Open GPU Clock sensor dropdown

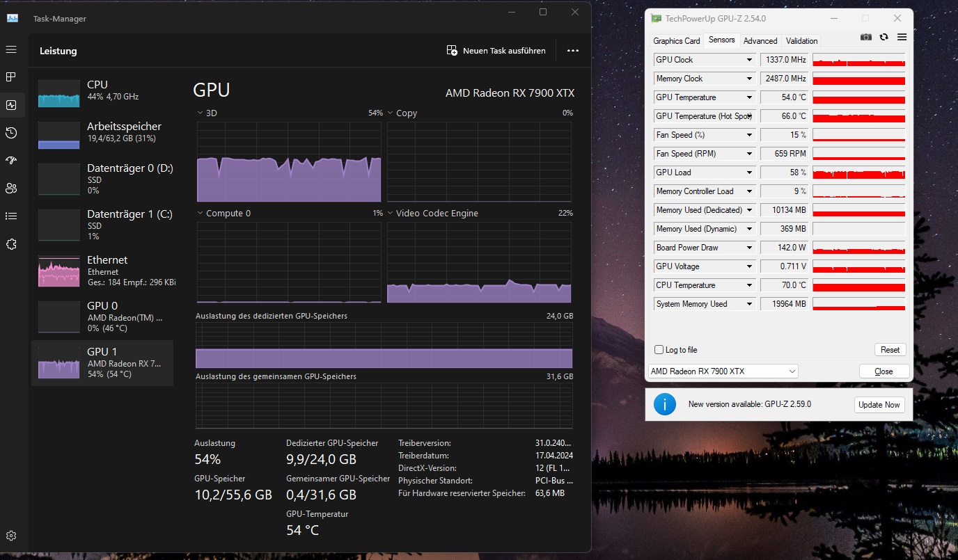750,60
